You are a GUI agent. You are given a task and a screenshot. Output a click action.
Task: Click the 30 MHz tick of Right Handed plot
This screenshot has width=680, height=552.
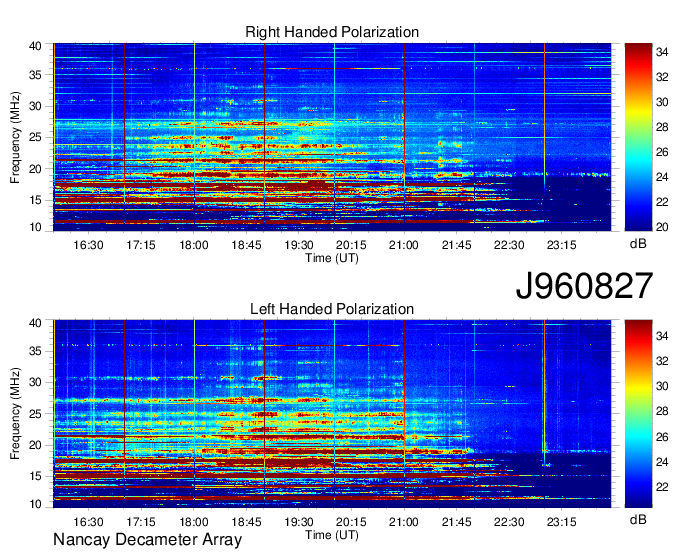point(35,106)
